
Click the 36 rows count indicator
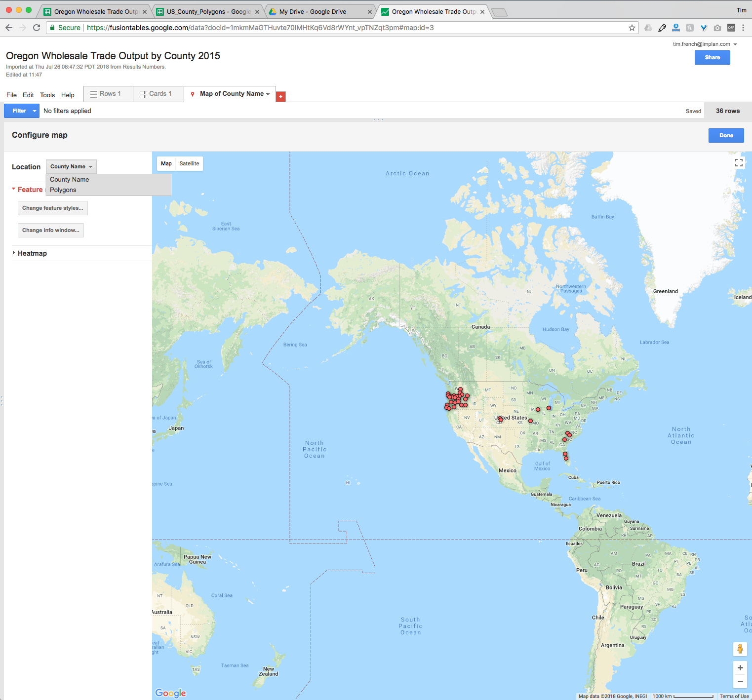pos(728,111)
